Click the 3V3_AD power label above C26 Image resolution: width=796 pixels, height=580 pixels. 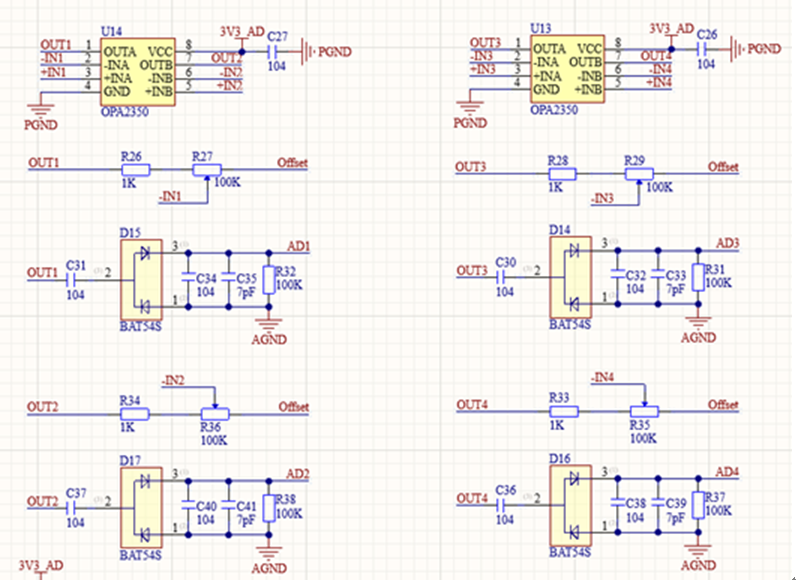point(672,29)
